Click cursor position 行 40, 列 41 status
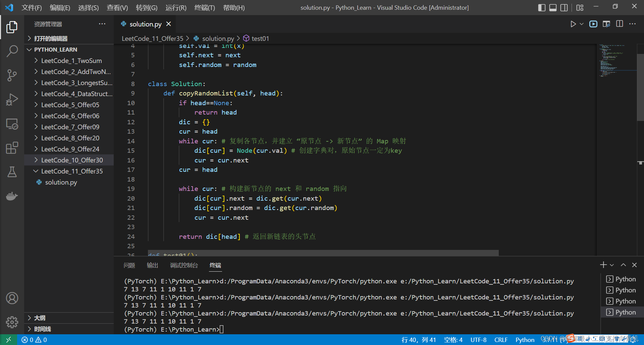The width and height of the screenshot is (644, 345). [x=419, y=340]
